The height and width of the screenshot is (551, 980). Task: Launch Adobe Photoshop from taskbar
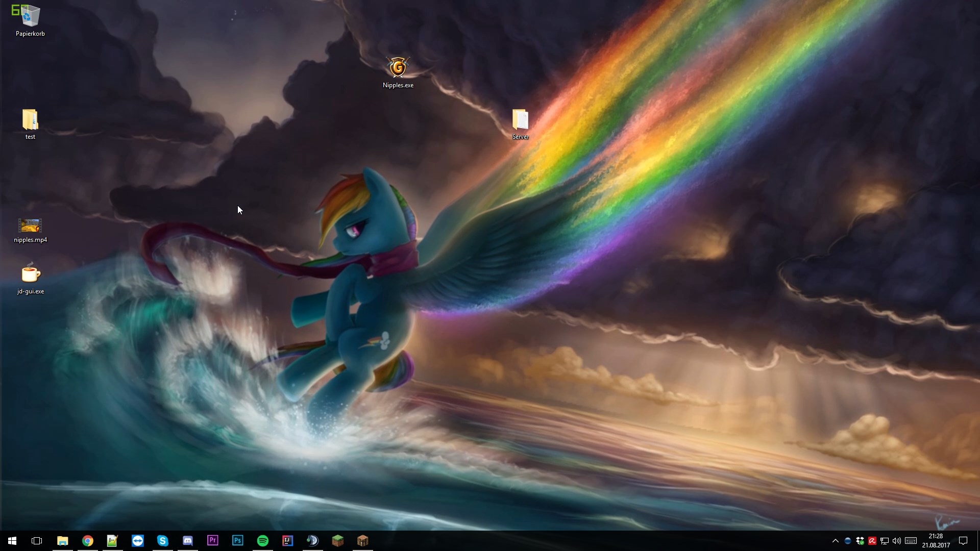tap(238, 541)
